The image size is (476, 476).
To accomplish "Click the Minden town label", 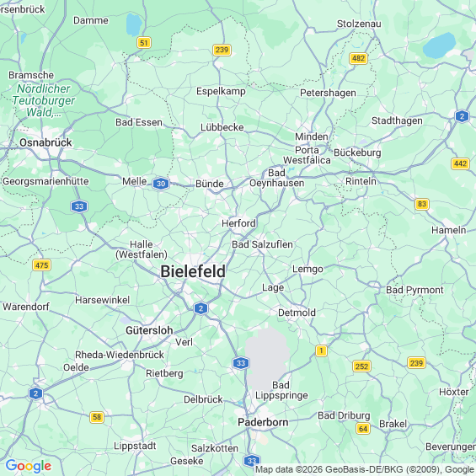I will pos(312,137).
